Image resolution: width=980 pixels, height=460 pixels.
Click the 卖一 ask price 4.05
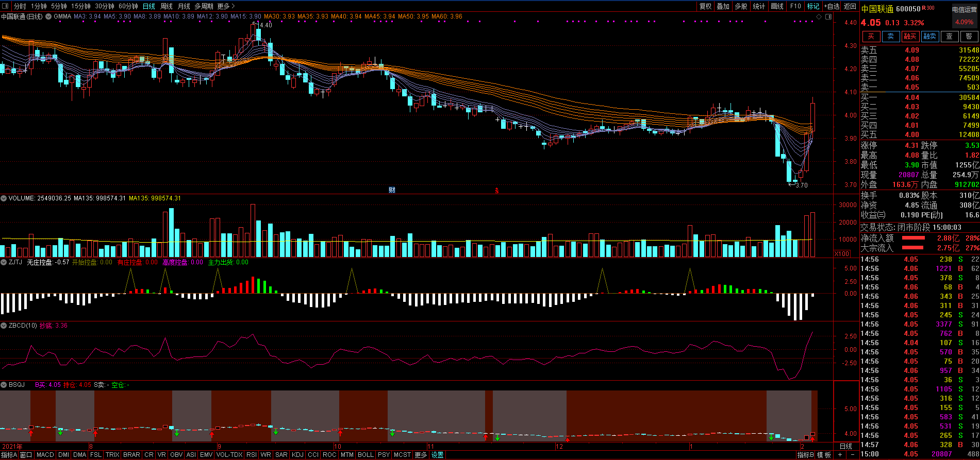[x=912, y=88]
